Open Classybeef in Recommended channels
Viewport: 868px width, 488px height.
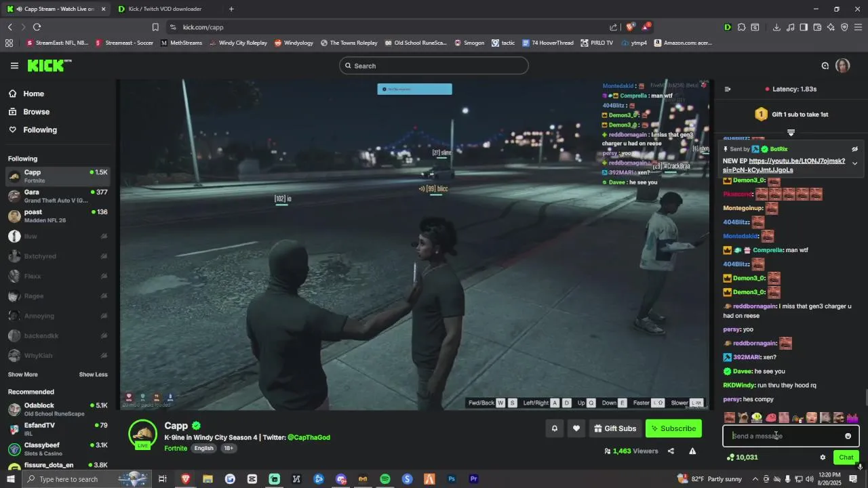coord(58,449)
